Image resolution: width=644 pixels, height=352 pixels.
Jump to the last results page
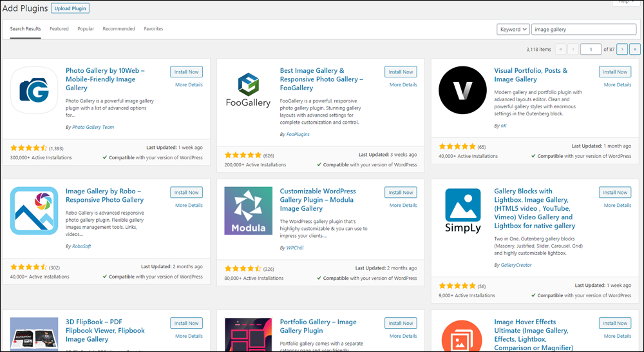click(x=634, y=50)
